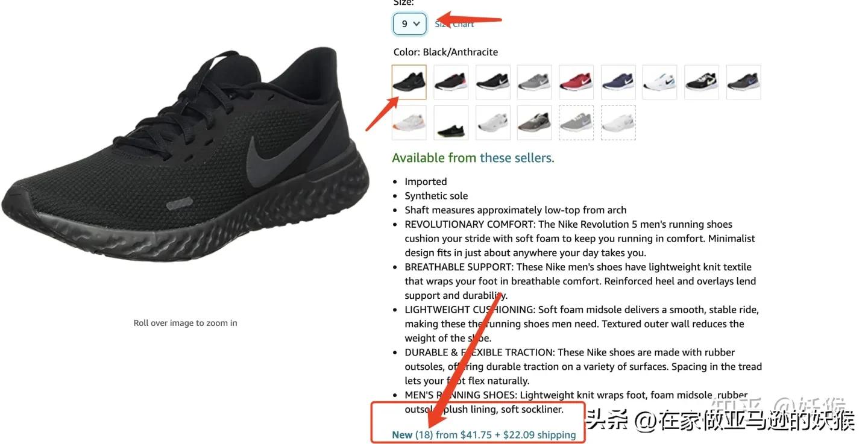Select the solid red shoe swatch

pyautogui.click(x=576, y=82)
